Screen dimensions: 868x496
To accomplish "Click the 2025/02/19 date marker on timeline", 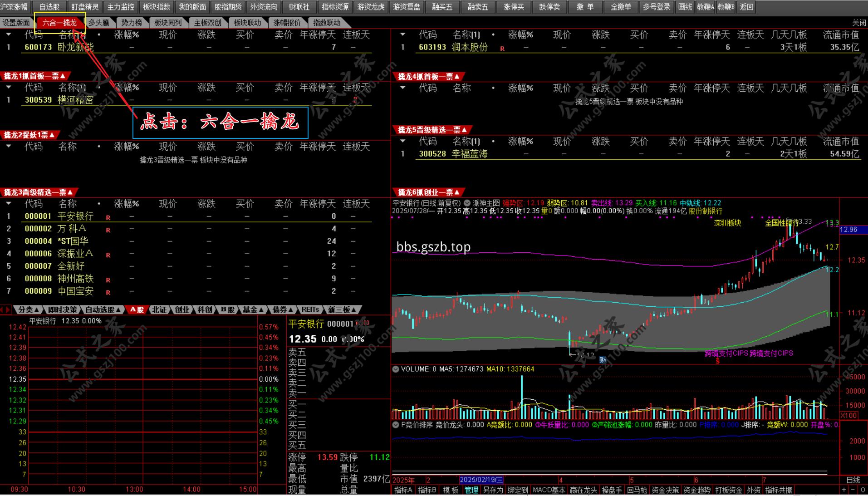I will click(x=481, y=480).
